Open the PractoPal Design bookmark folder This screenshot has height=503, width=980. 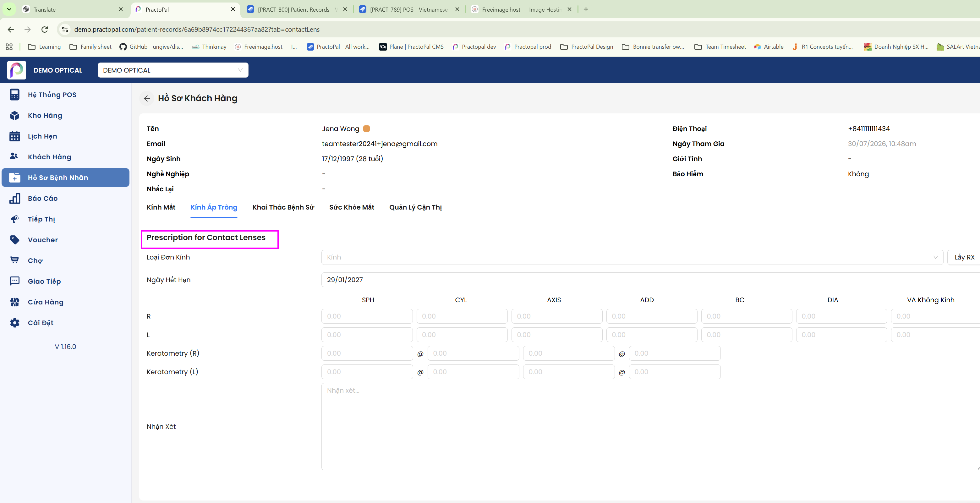[587, 47]
